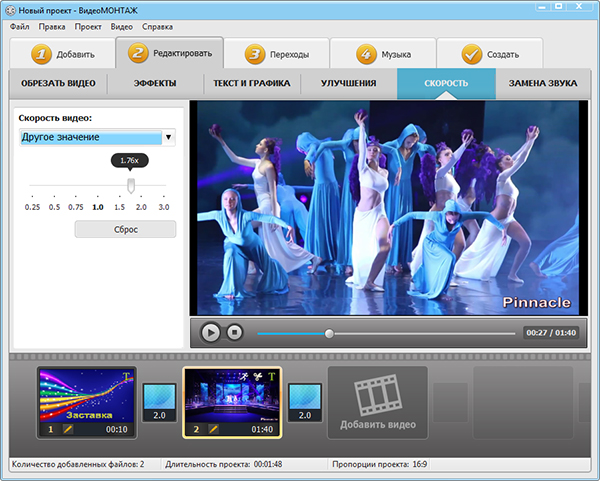Click the transition tile after Заставка clip
The width and height of the screenshot is (600, 481).
coord(160,403)
